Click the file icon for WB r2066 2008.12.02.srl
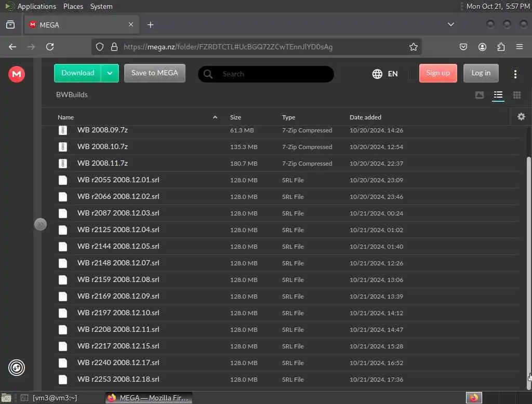This screenshot has height=404, width=532. (63, 196)
